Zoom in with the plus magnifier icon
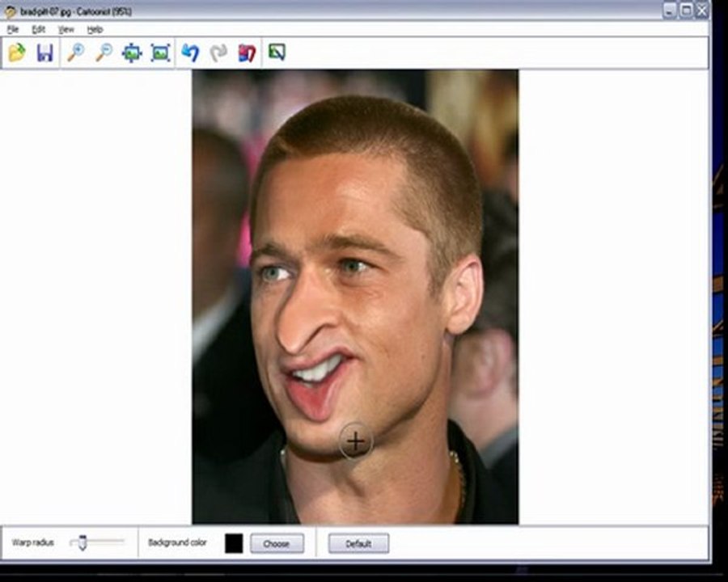Viewport: 728px width, 582px height. [x=75, y=53]
